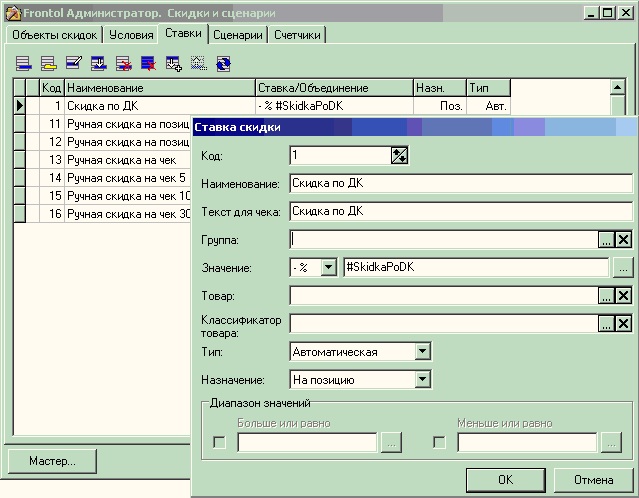Image resolution: width=639 pixels, height=498 pixels.
Task: Select the Ставки tab
Action: pos(183,33)
